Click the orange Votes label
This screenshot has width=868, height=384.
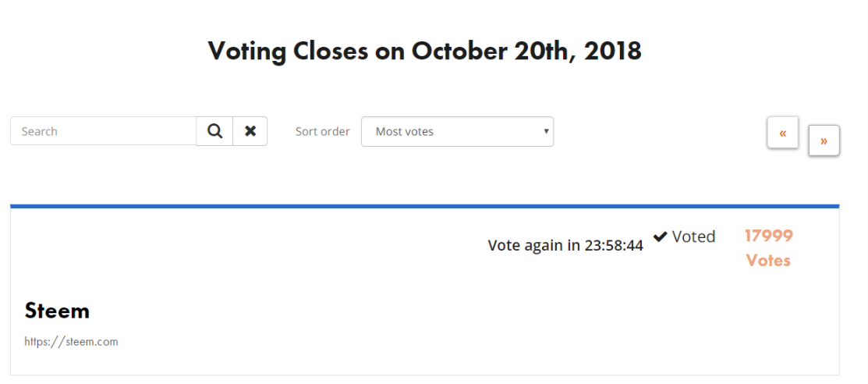pos(768,260)
